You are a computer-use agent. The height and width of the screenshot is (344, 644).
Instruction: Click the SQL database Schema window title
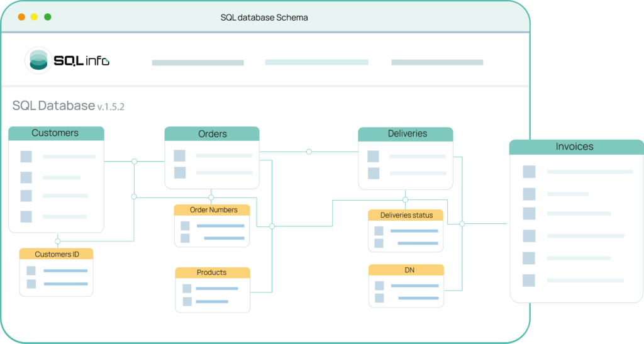tap(264, 18)
